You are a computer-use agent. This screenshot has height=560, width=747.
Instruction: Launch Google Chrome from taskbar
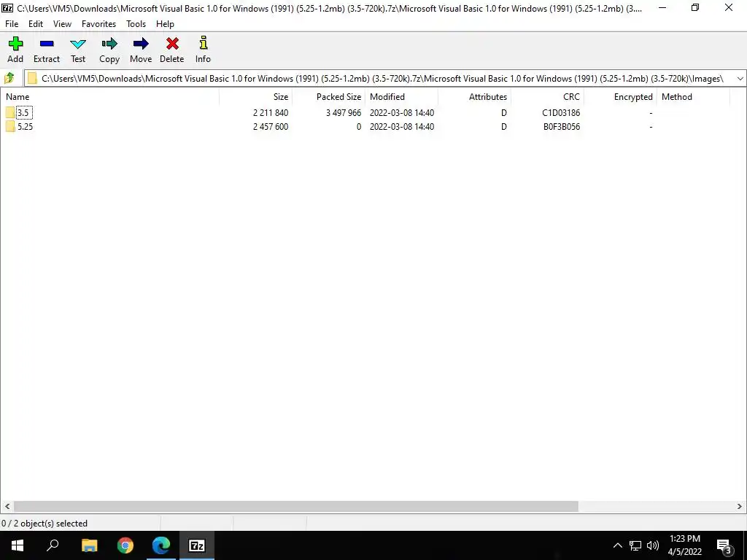(125, 545)
